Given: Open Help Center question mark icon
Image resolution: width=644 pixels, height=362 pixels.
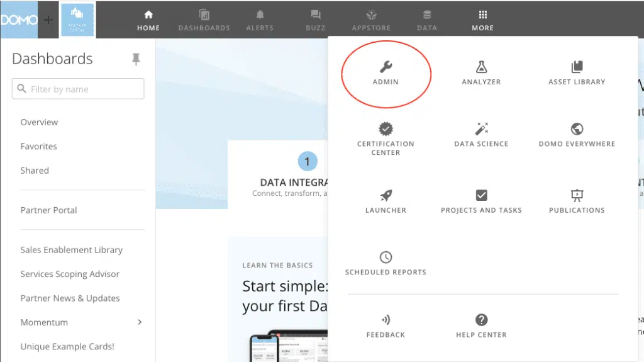Looking at the screenshot, I should coord(481,320).
